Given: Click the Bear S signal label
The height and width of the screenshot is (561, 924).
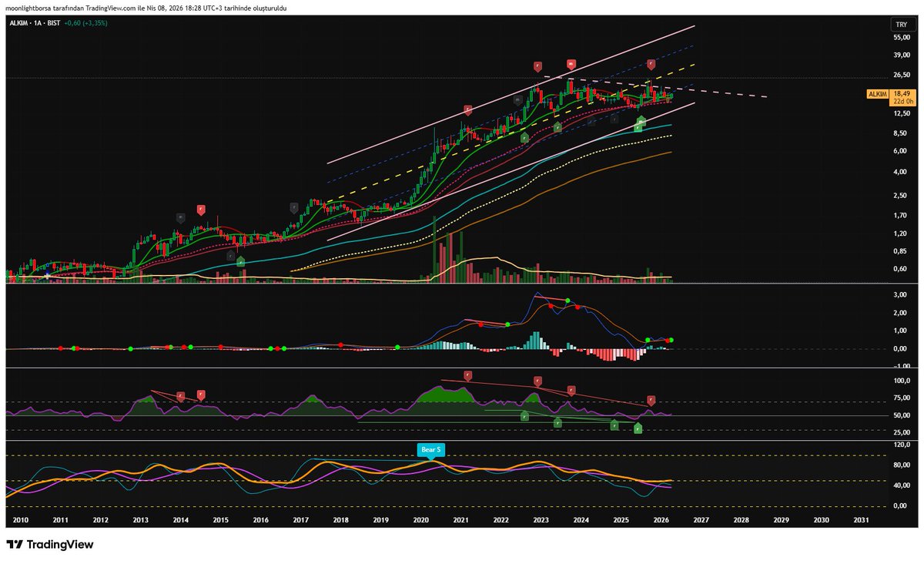Looking at the screenshot, I should (430, 448).
